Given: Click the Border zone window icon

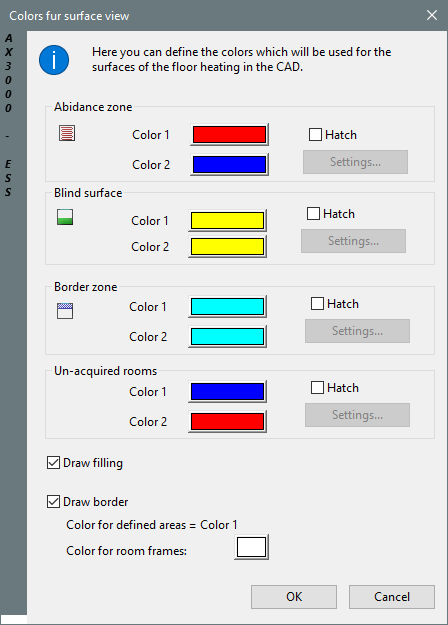Looking at the screenshot, I should 65,311.
